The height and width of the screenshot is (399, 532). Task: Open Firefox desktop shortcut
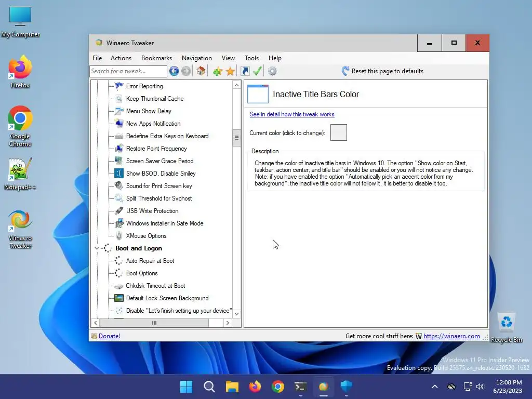coord(20,72)
